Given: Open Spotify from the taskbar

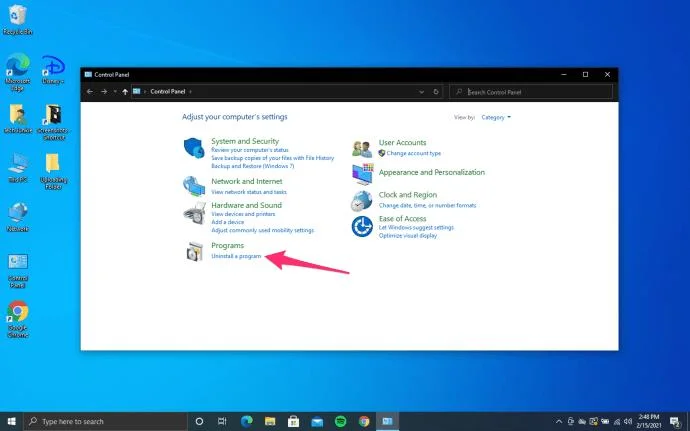Looking at the screenshot, I should pyautogui.click(x=340, y=421).
